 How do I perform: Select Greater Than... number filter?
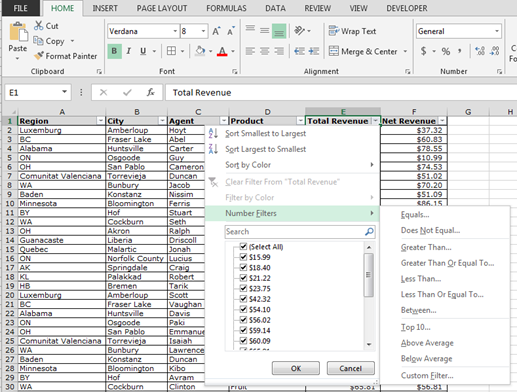coord(426,247)
